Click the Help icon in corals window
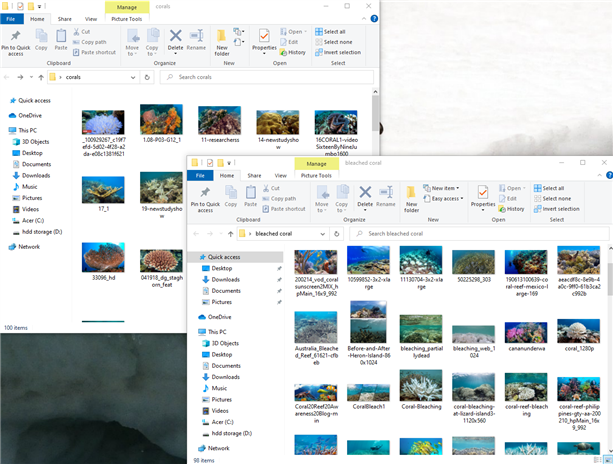The width and height of the screenshot is (613, 464). point(374,18)
